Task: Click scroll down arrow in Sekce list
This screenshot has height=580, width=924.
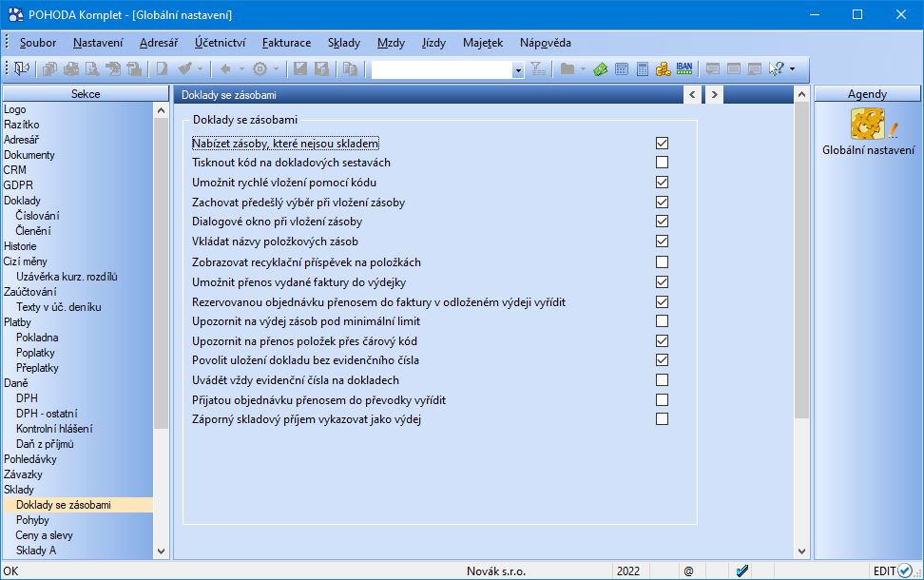Action: (161, 551)
